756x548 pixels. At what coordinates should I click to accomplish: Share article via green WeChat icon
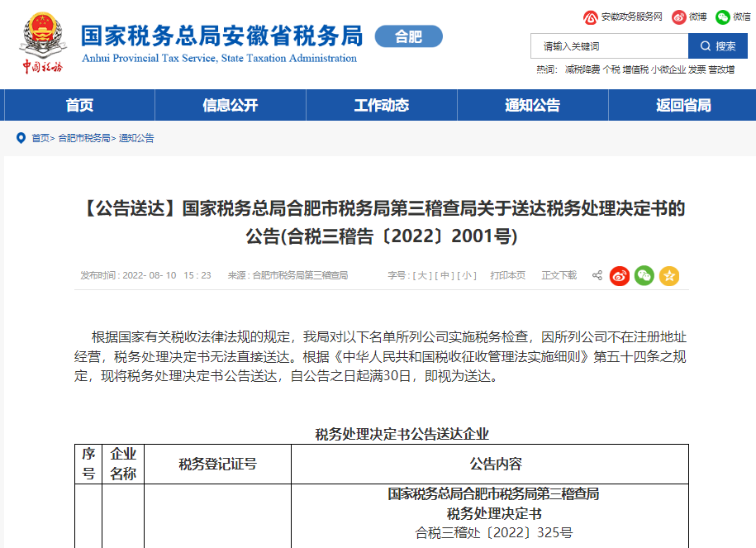[x=644, y=275]
